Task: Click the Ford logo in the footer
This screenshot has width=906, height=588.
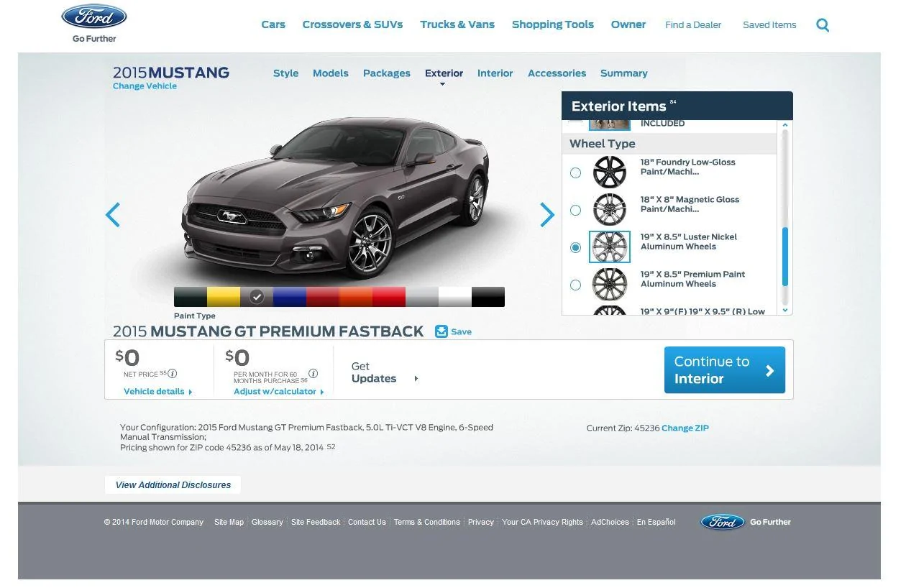Action: pos(723,522)
